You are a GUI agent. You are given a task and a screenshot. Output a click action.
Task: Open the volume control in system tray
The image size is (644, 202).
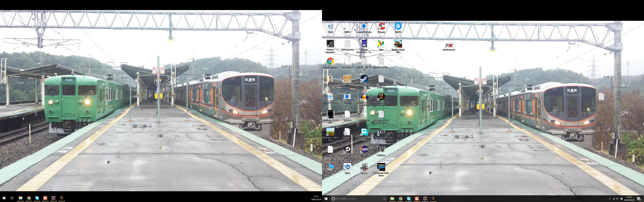click(x=618, y=199)
